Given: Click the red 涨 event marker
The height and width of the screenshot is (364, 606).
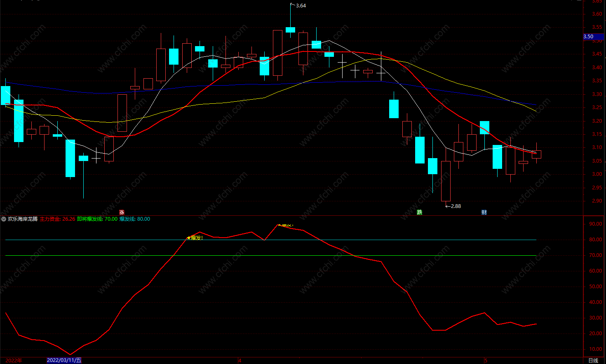Looking at the screenshot, I should point(122,212).
